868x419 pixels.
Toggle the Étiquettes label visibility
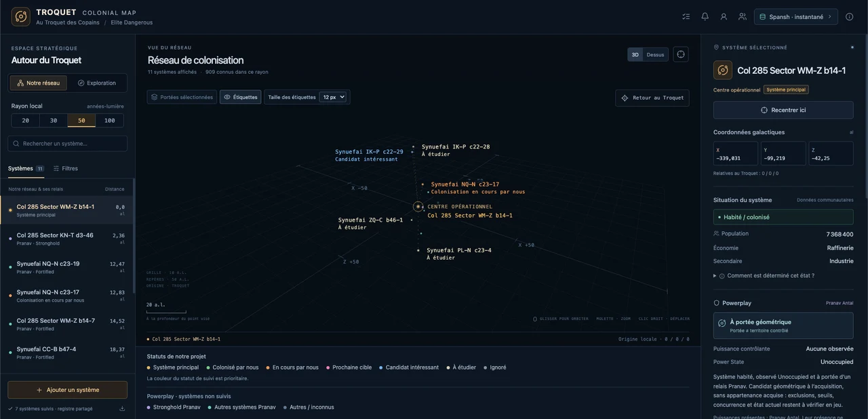(241, 97)
